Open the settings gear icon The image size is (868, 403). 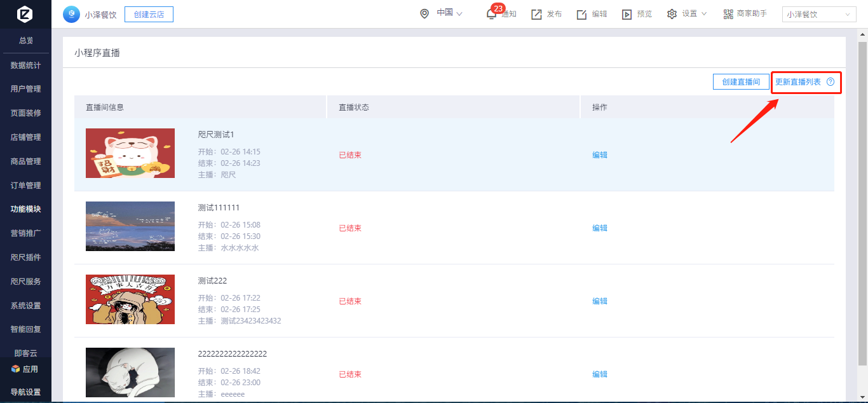(672, 14)
